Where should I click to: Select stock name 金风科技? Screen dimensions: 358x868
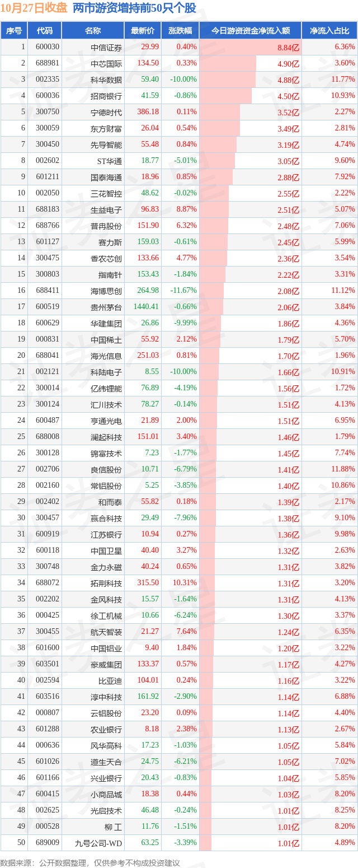[106, 599]
